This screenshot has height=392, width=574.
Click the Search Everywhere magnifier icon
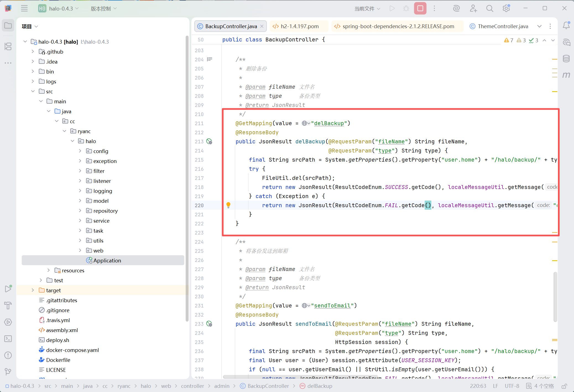(x=489, y=9)
